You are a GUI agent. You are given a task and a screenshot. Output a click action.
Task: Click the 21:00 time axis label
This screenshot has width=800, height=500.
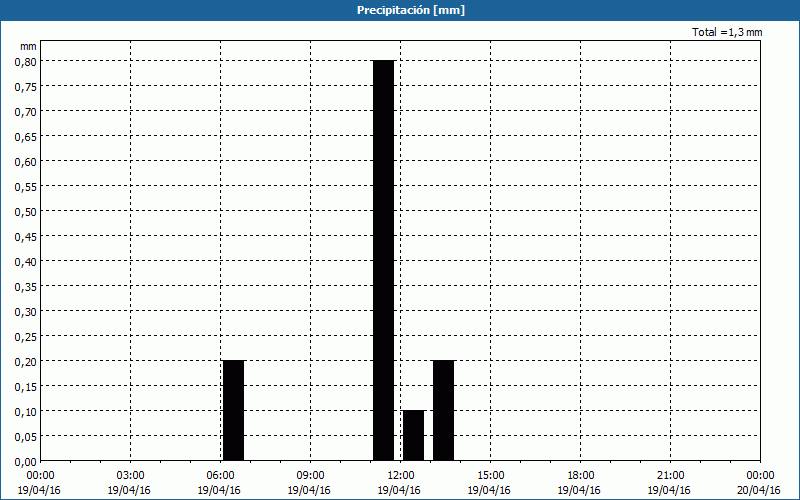pos(670,476)
